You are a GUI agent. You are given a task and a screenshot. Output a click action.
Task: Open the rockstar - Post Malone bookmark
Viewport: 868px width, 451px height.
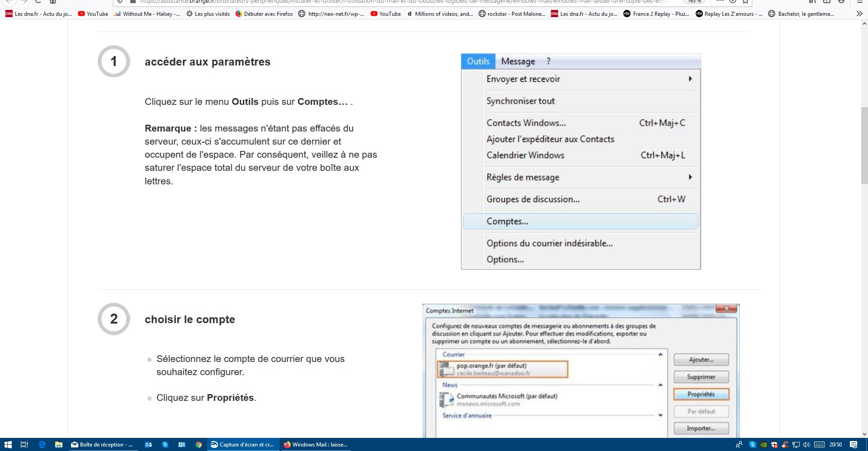(512, 14)
